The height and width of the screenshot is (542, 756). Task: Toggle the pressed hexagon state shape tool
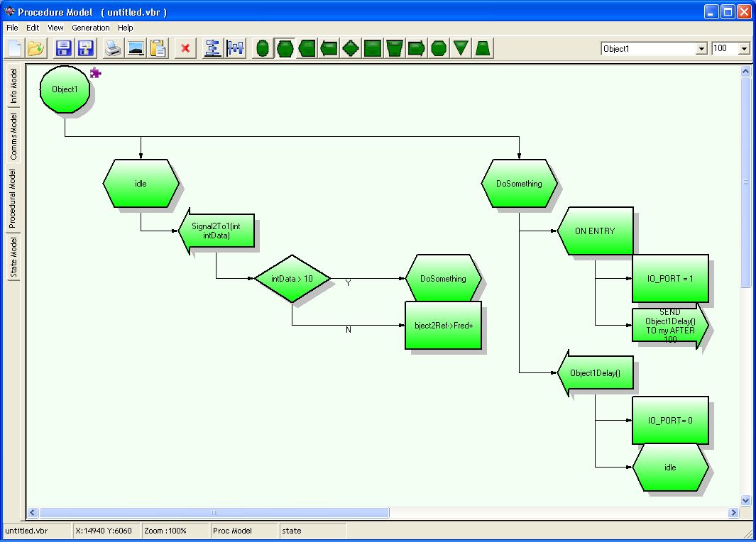pyautogui.click(x=285, y=48)
